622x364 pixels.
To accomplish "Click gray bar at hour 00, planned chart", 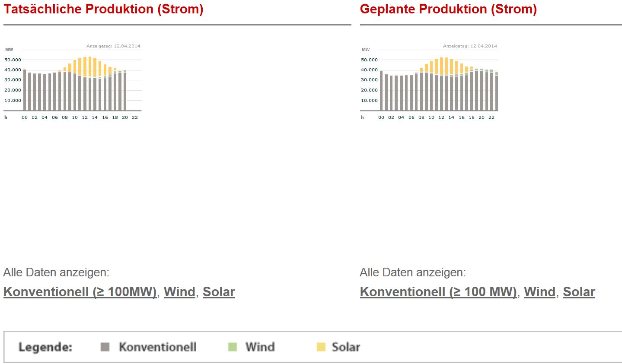I will (x=381, y=91).
